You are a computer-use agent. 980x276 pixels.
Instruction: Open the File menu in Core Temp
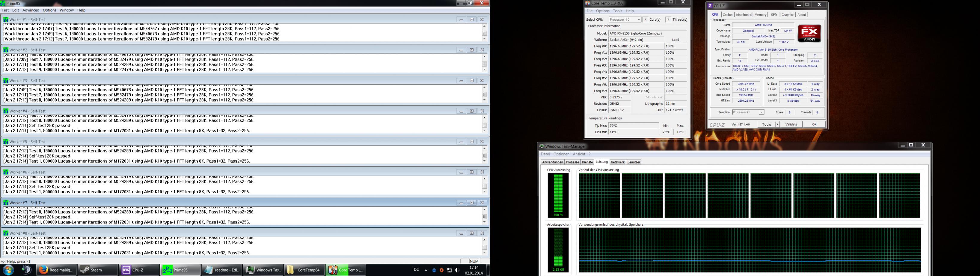(589, 11)
